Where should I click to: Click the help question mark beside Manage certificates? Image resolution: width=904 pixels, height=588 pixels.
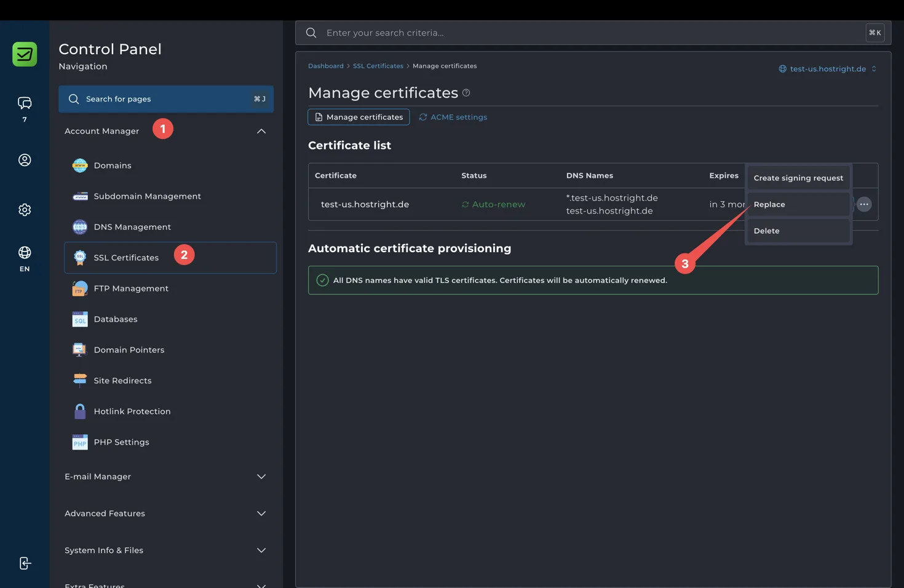point(466,93)
